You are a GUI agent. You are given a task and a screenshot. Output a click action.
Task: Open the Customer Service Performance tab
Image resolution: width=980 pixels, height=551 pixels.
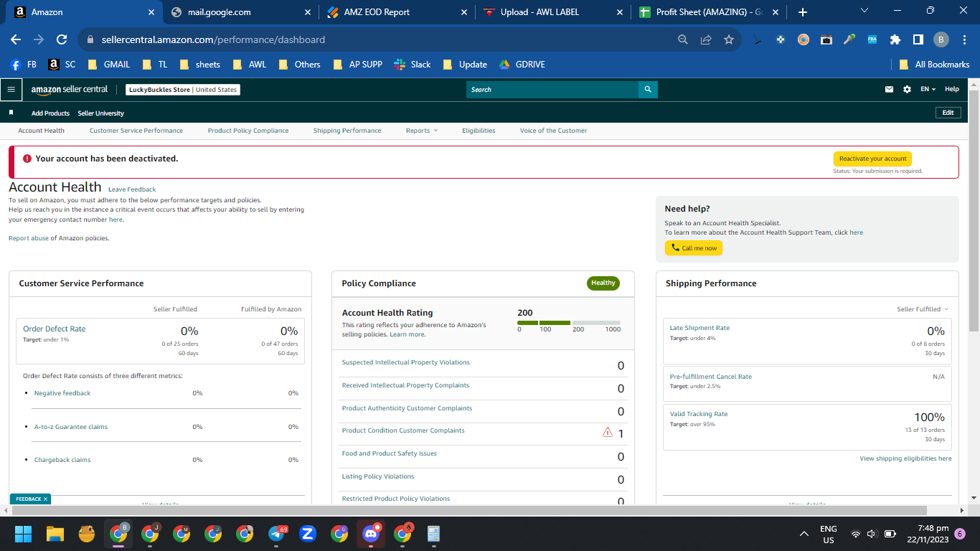point(136,131)
